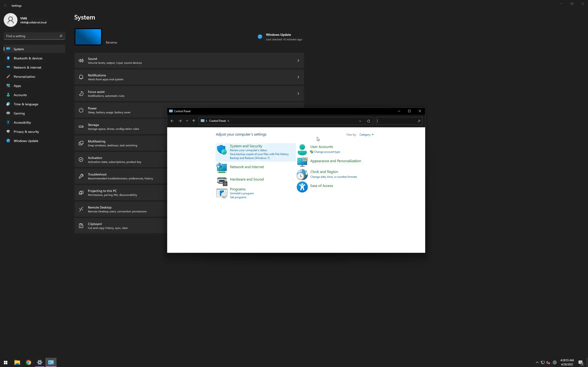Click the System and Security shield icon

pyautogui.click(x=222, y=150)
